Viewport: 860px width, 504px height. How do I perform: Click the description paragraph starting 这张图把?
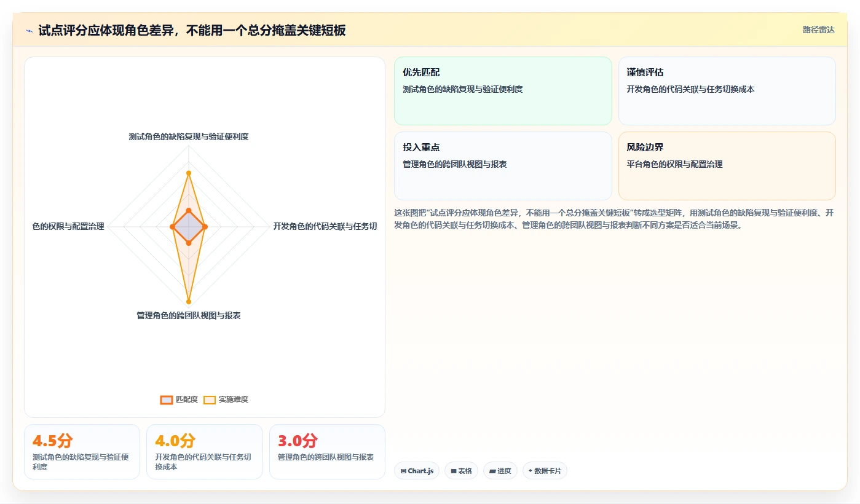click(x=615, y=219)
